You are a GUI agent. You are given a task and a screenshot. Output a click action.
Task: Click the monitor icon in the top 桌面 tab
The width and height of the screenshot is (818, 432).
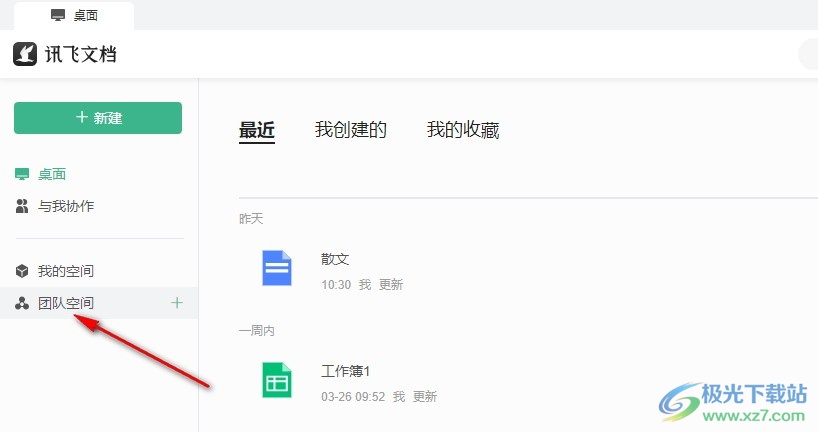click(x=58, y=15)
